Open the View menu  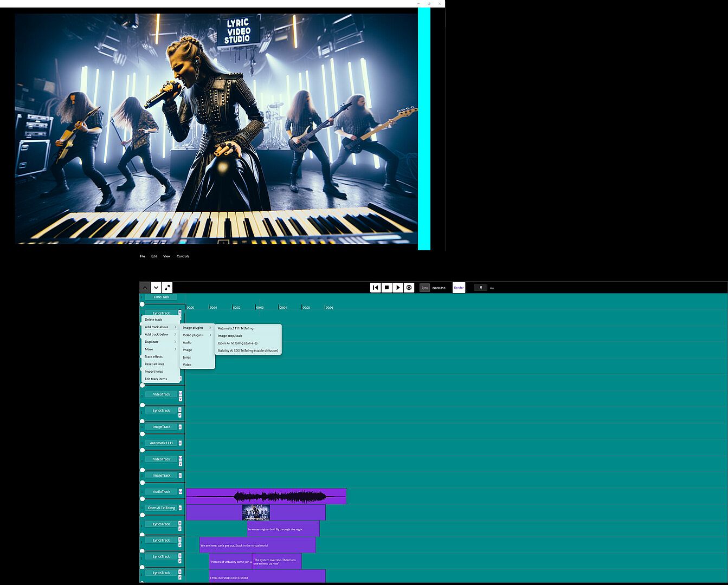point(167,256)
